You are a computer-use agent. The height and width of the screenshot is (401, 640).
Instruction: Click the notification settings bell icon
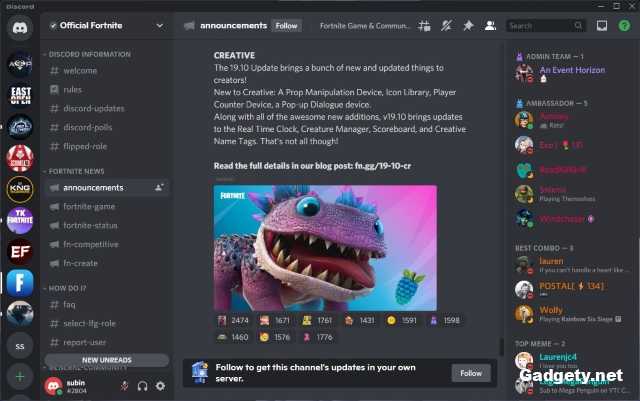pos(446,25)
